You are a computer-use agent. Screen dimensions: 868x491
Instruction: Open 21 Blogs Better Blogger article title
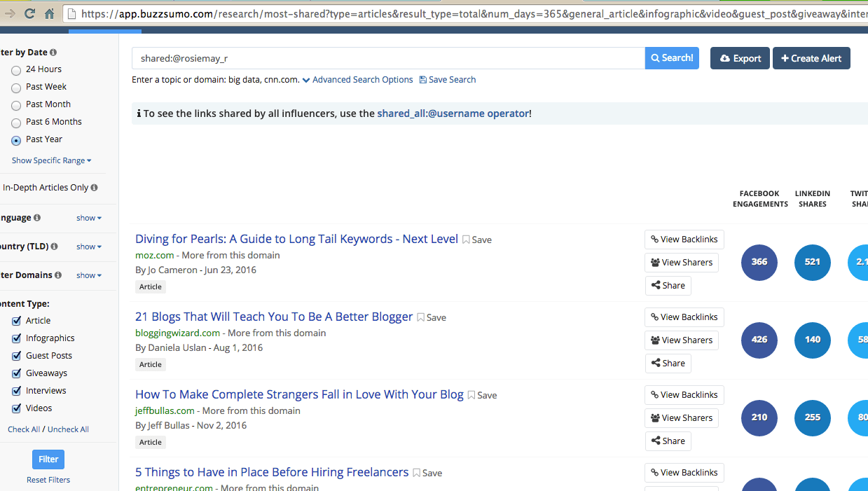pos(274,317)
